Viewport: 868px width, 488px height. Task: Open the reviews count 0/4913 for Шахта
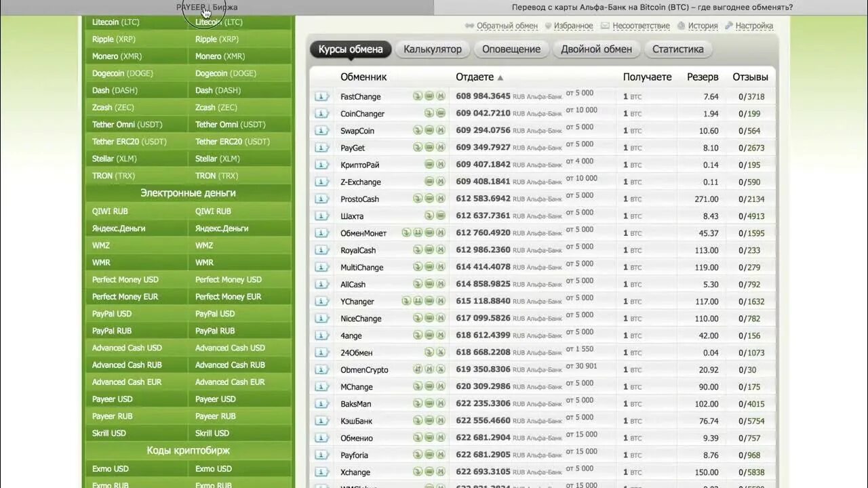pos(751,216)
